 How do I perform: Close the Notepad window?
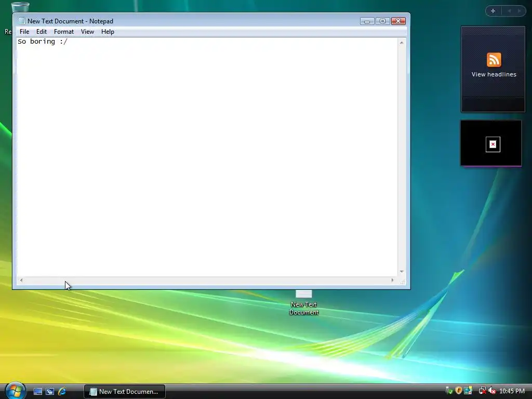point(398,21)
